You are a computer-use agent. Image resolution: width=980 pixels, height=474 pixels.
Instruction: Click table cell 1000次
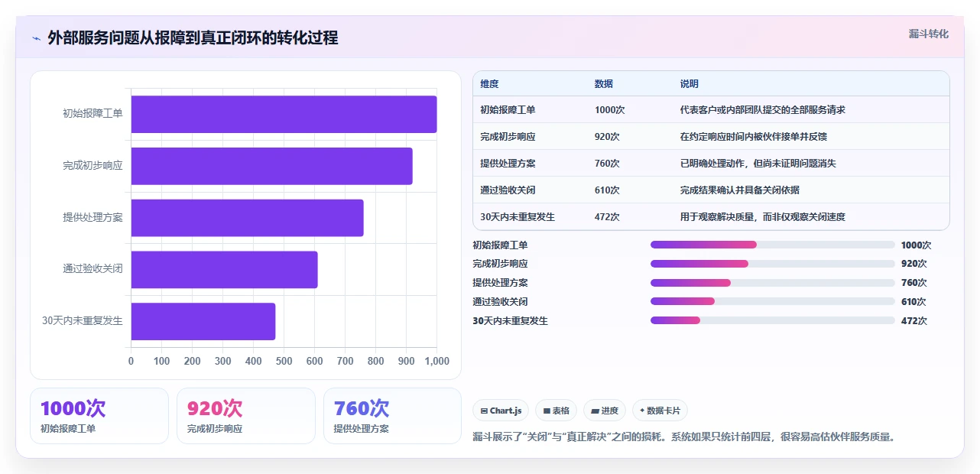609,110
